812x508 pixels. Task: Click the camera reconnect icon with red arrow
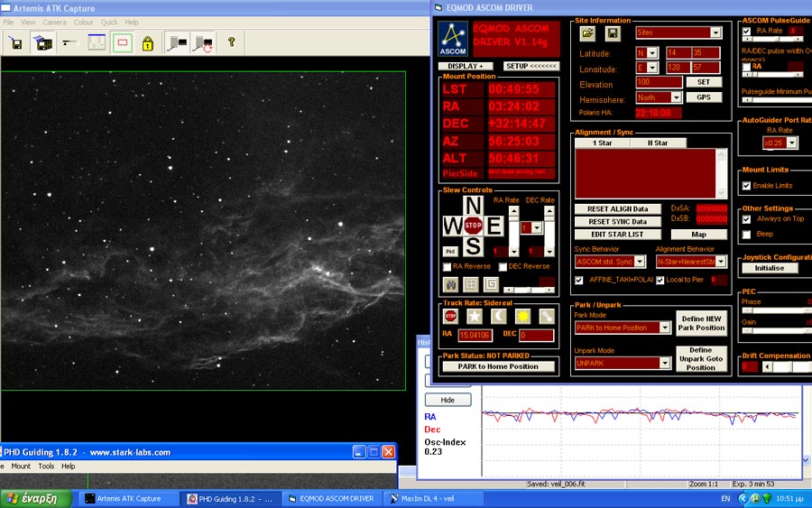(203, 43)
